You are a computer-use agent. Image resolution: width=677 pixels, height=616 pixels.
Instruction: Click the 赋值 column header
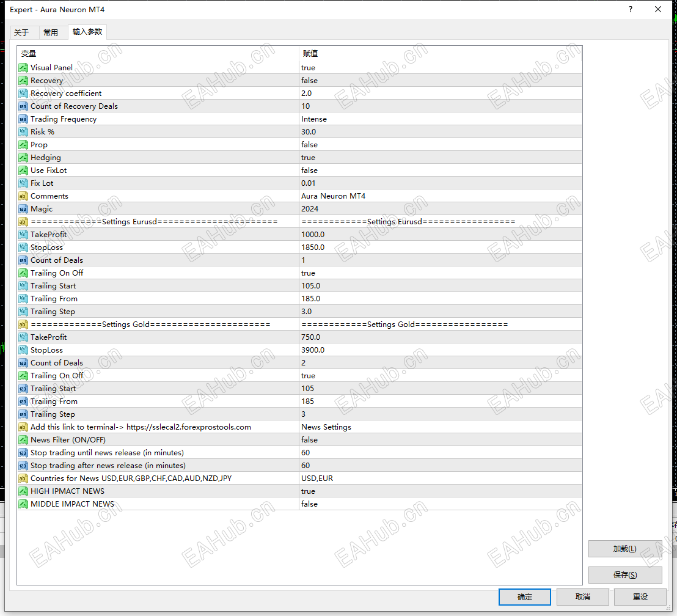441,54
